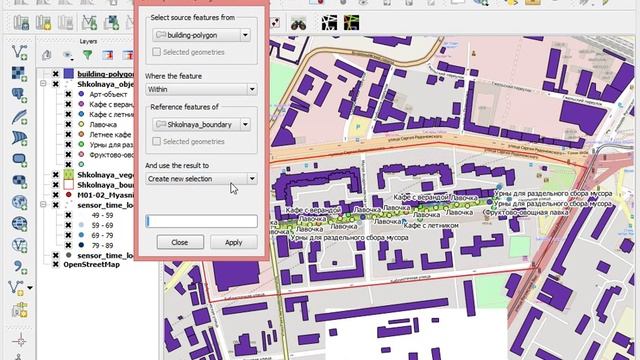The image size is (640, 360).
Task: Click the Add MSSQL Layer icon
Action: 19,138
